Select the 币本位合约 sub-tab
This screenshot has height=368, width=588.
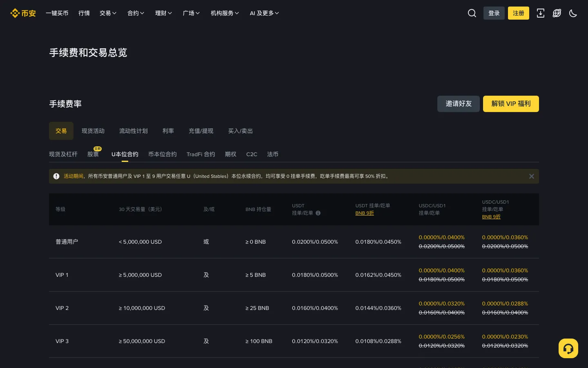click(163, 154)
